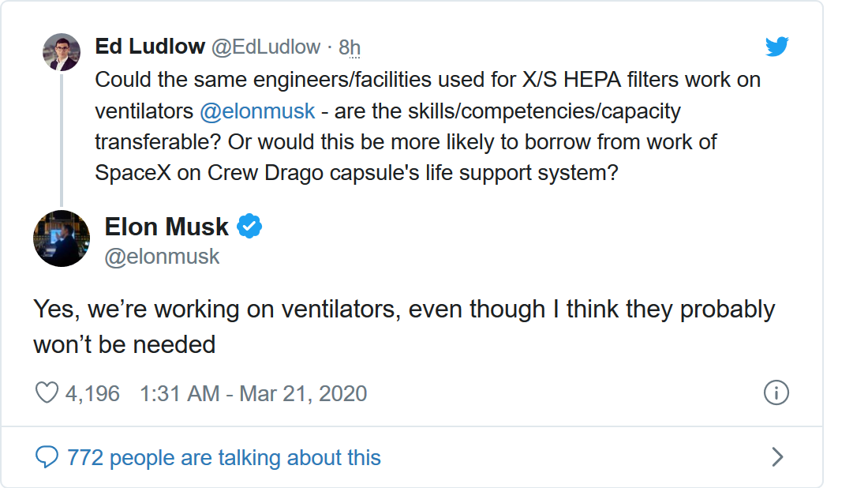The image size is (868, 488).
Task: Click Elon Musk's verified badge
Action: point(249,227)
